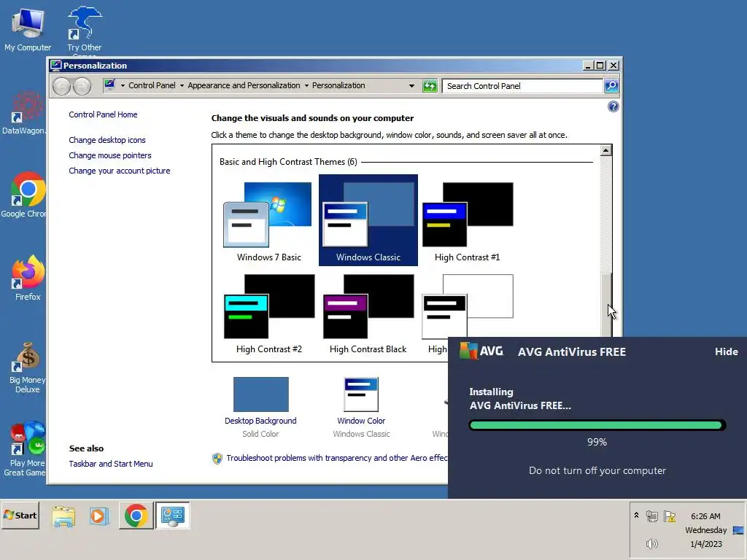Click the Back navigation button
The width and height of the screenshot is (747, 560).
61,86
